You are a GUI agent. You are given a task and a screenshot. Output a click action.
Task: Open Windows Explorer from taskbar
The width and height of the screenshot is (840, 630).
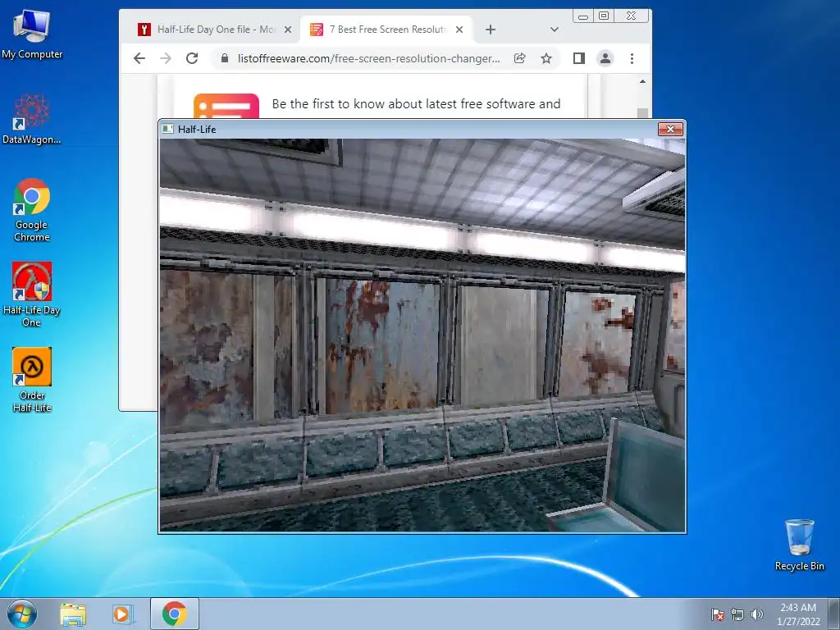pyautogui.click(x=73, y=614)
